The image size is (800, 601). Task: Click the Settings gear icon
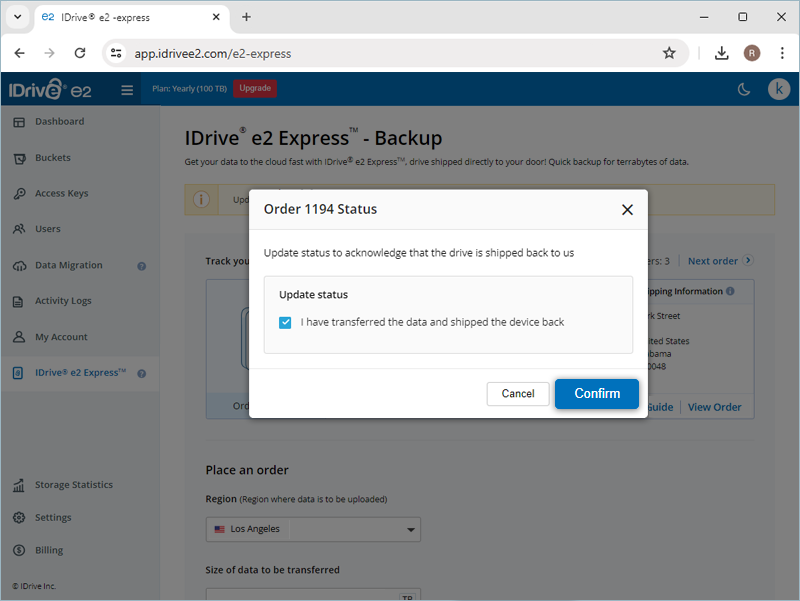pos(19,517)
